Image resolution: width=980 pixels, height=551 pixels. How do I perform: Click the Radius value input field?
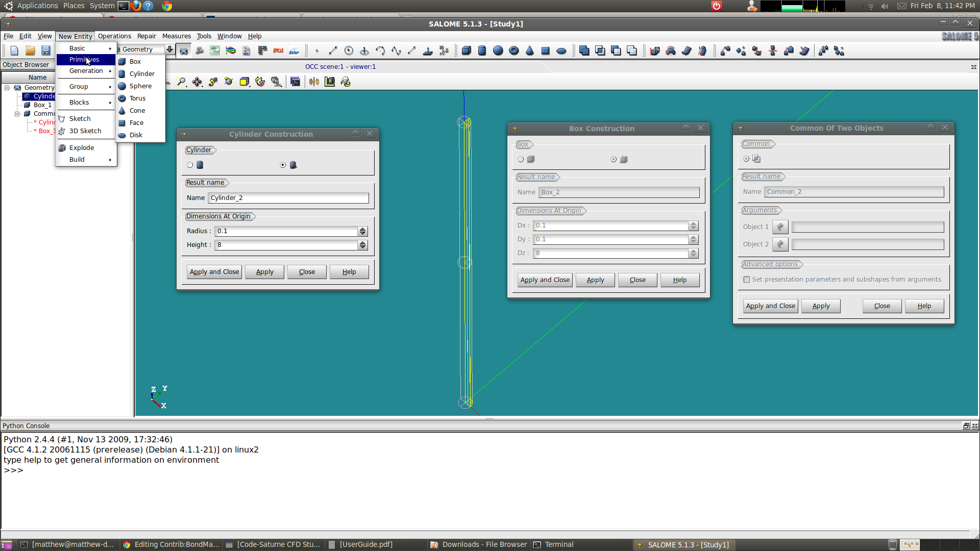(286, 231)
